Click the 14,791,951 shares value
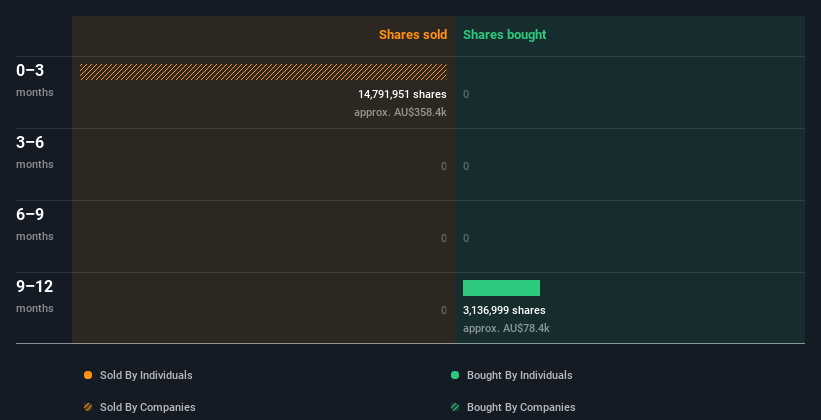 point(402,94)
